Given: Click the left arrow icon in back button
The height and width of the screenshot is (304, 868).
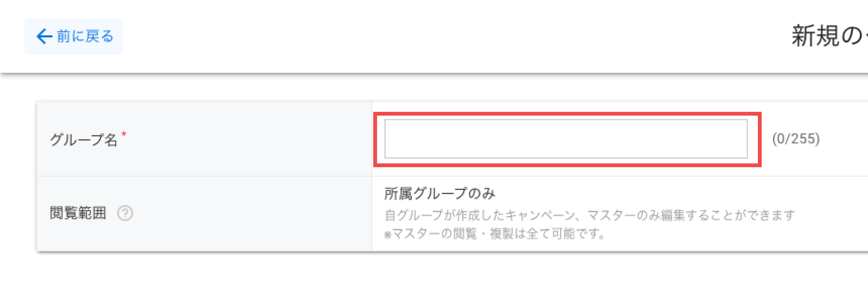Looking at the screenshot, I should (x=44, y=36).
